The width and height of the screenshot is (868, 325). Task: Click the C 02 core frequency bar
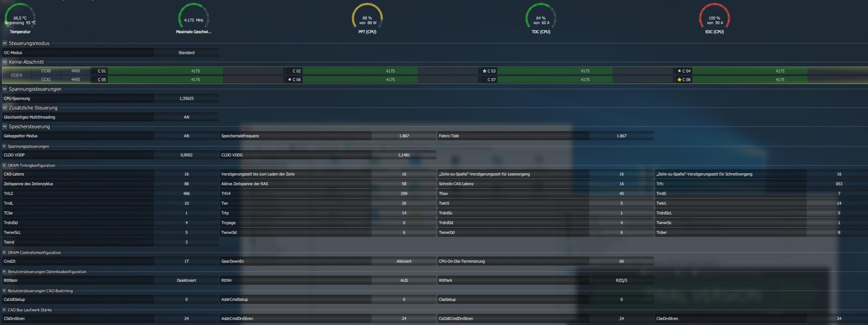390,71
